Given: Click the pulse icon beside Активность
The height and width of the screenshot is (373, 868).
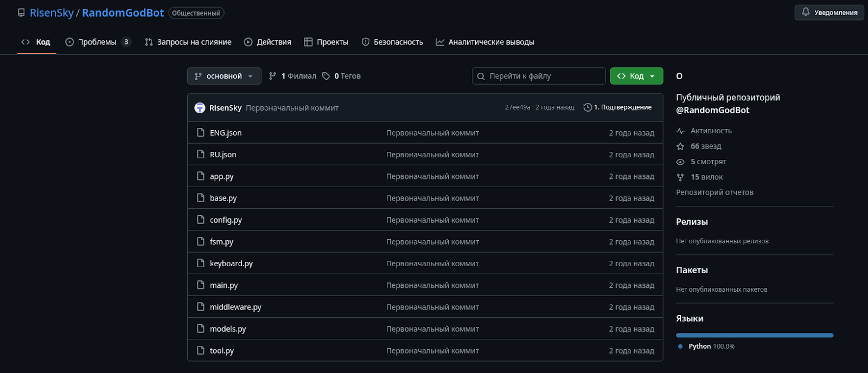Looking at the screenshot, I should coord(680,131).
